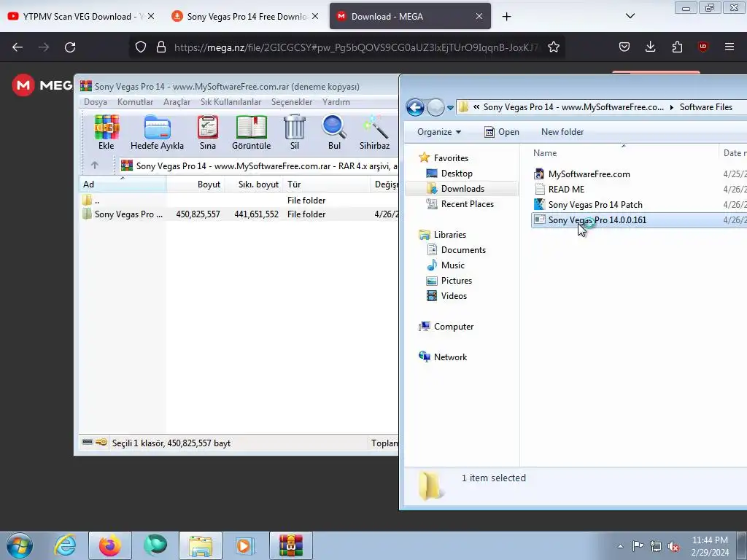
Task: Open the Windows Start menu
Action: tap(20, 545)
